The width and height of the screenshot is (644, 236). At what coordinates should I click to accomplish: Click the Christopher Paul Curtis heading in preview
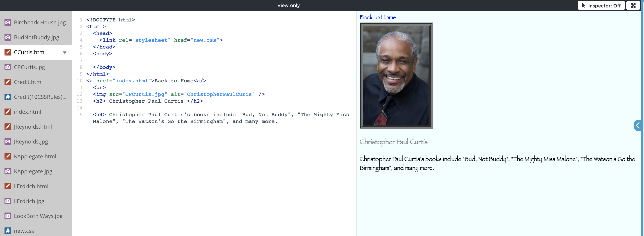click(x=393, y=142)
